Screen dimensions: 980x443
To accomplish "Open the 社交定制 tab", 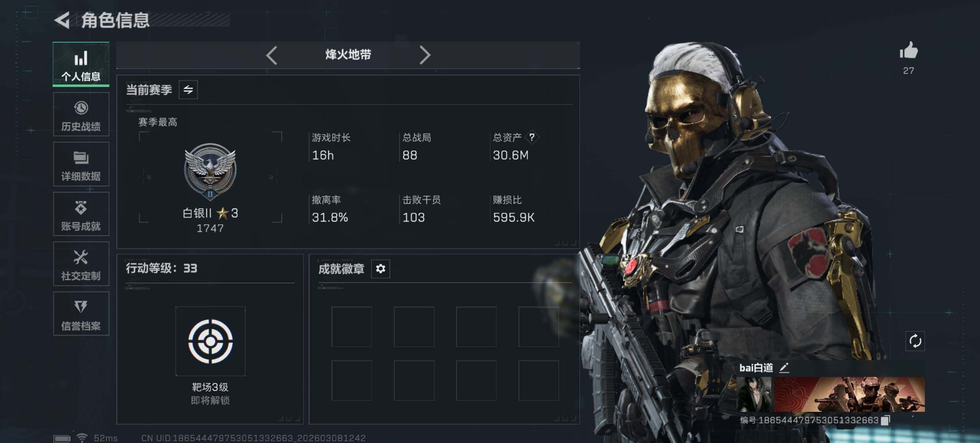I will [81, 264].
